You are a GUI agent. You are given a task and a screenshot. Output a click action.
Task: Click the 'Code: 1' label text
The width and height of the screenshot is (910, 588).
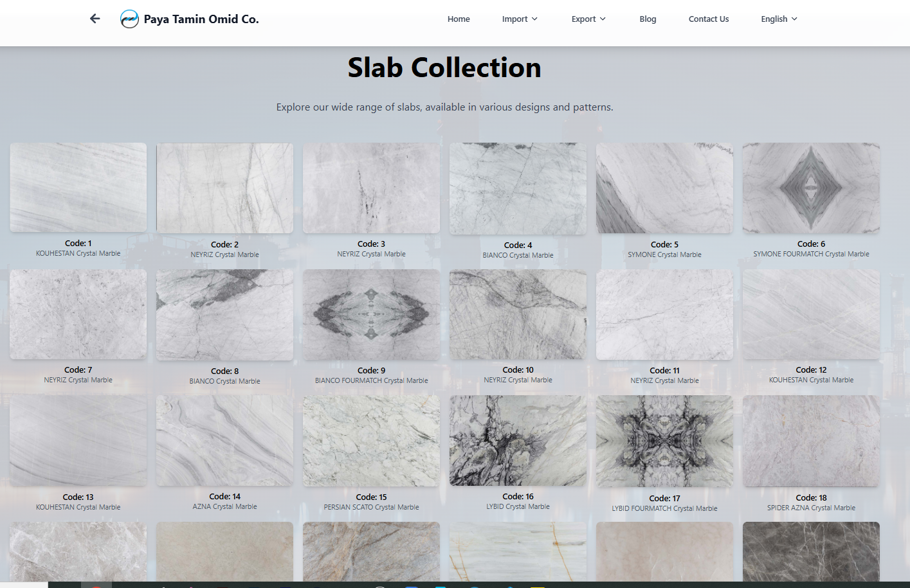pos(78,243)
